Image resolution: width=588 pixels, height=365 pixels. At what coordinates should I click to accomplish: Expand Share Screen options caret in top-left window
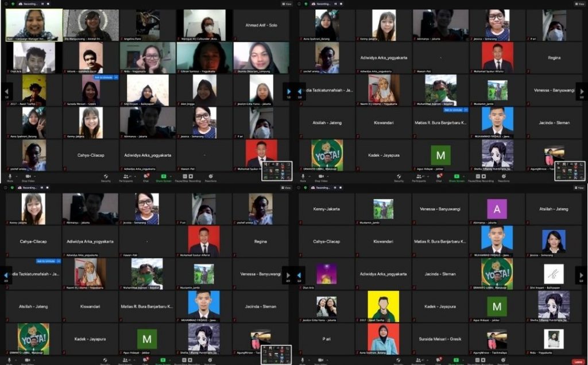pos(170,176)
